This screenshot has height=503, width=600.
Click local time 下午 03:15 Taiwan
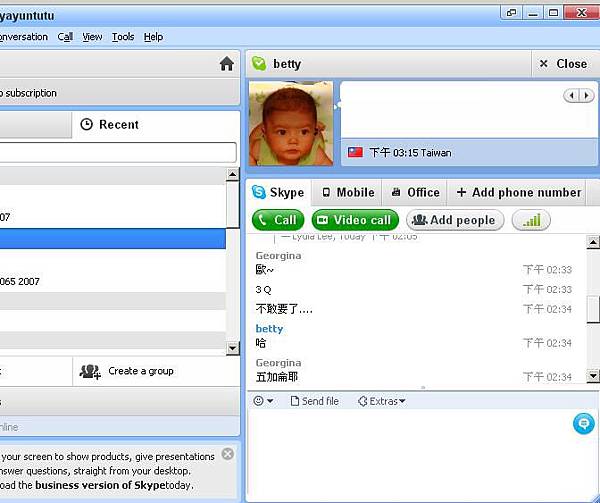(410, 153)
